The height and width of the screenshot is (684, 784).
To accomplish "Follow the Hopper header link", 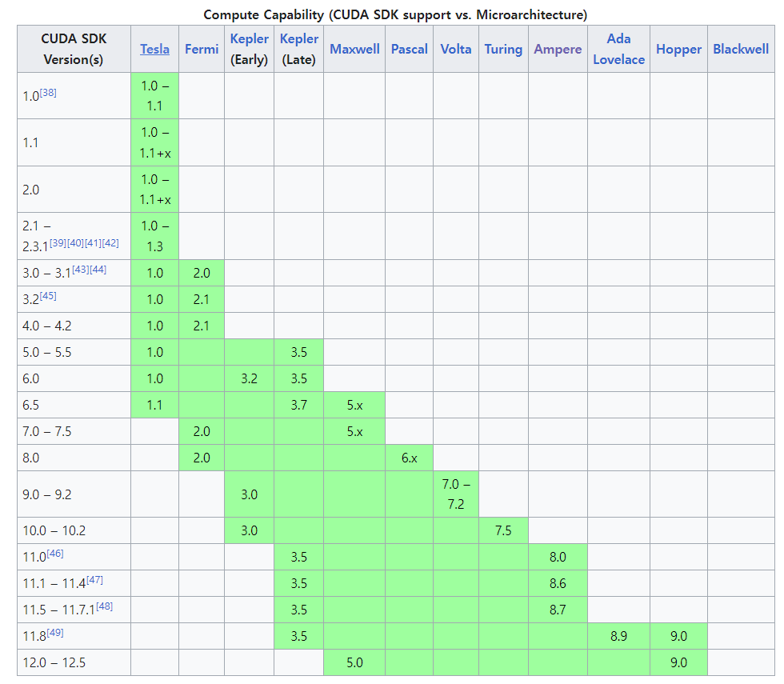I will click(678, 49).
